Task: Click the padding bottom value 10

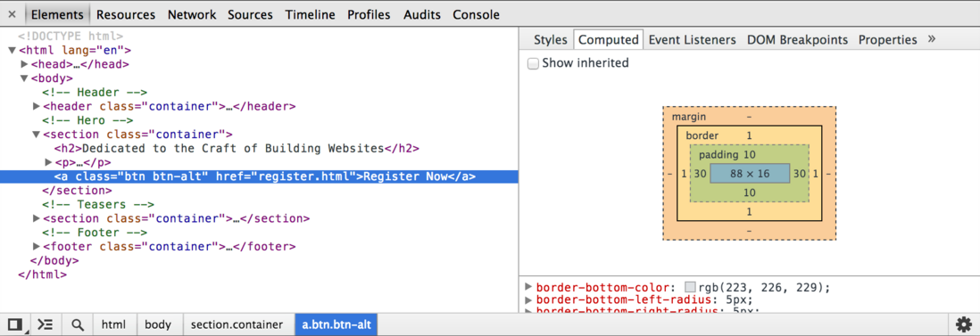Action: (750, 193)
